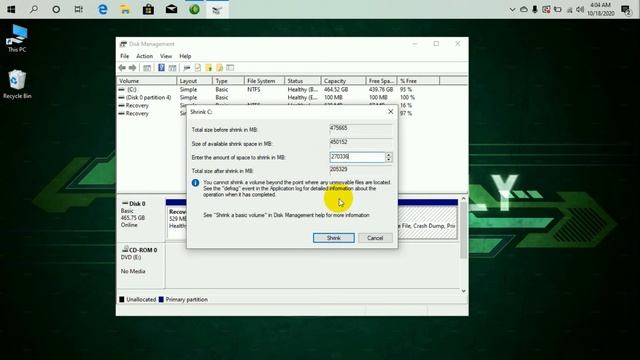Open Task View on the taskbar
Viewport: 640px width, 360px height.
point(78,9)
